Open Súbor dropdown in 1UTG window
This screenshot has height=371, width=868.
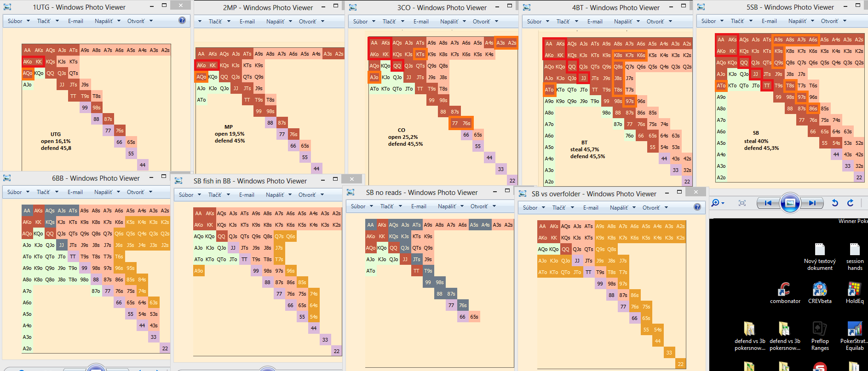point(18,21)
